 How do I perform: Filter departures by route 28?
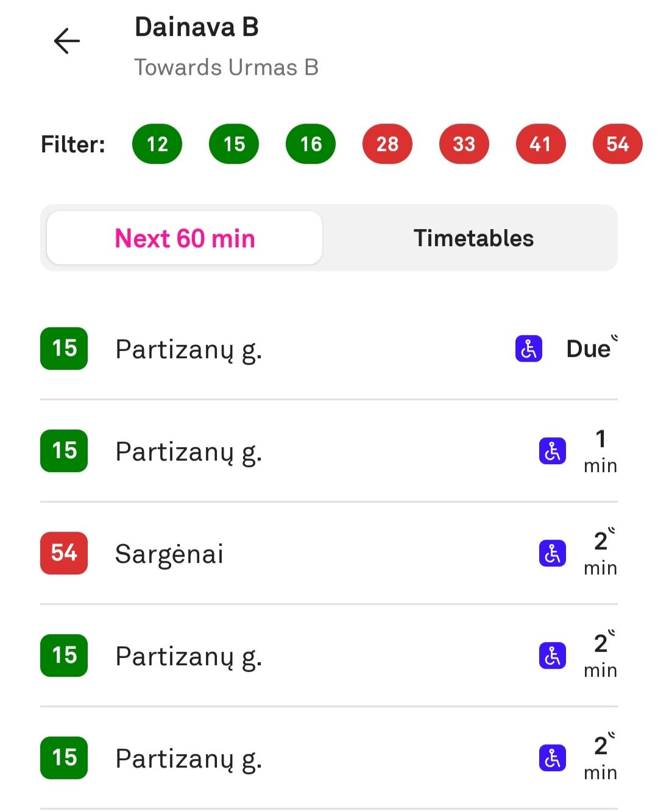coord(387,144)
